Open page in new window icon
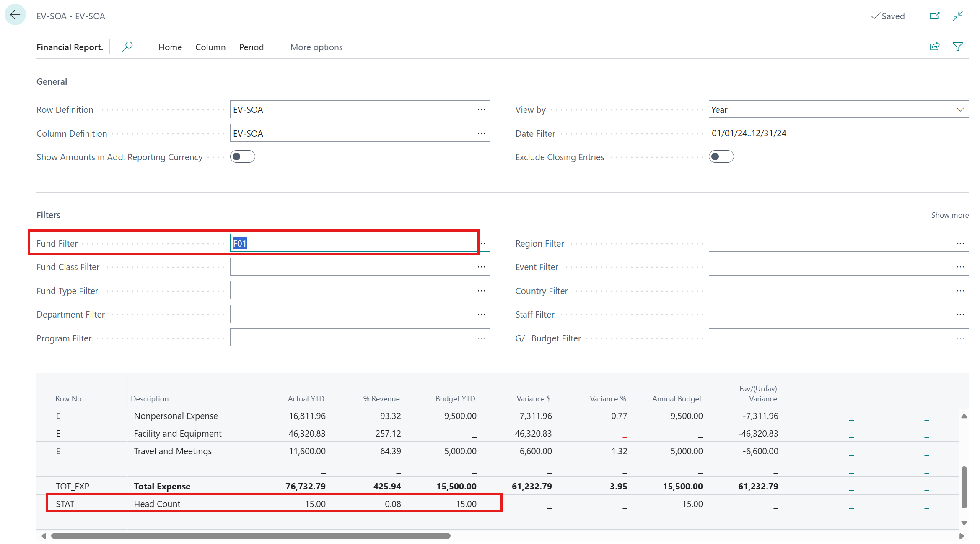This screenshot has height=544, width=980. [x=934, y=16]
